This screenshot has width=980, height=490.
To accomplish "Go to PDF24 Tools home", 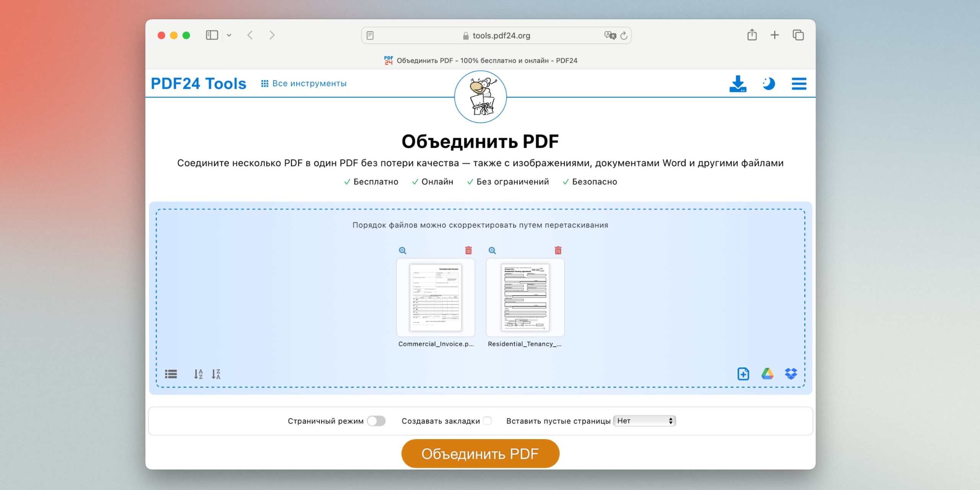I will point(198,83).
